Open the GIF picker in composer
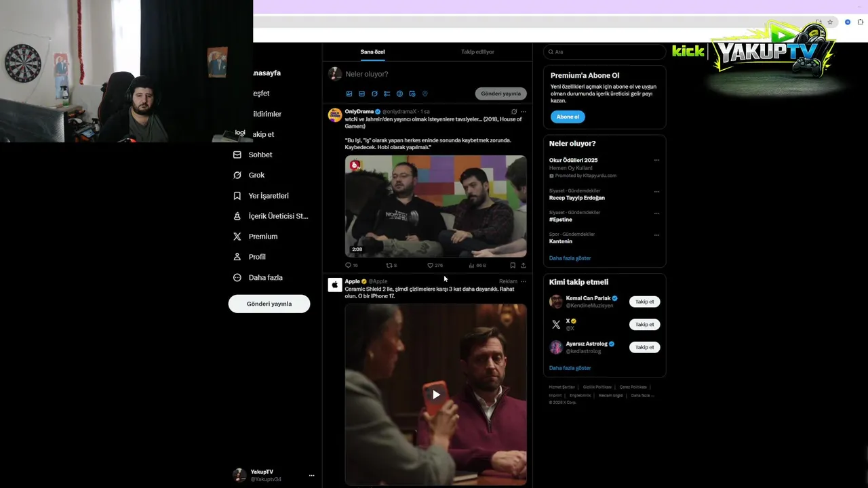 [362, 94]
